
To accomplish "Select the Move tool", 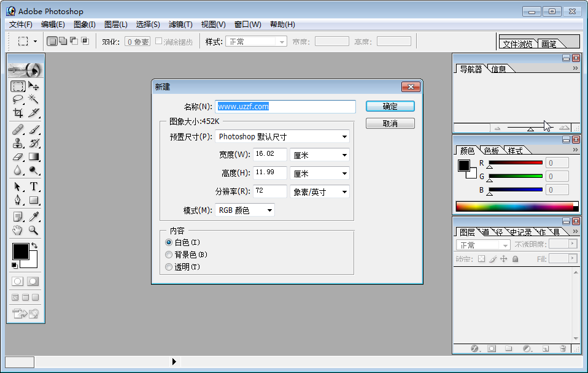I will pos(34,87).
